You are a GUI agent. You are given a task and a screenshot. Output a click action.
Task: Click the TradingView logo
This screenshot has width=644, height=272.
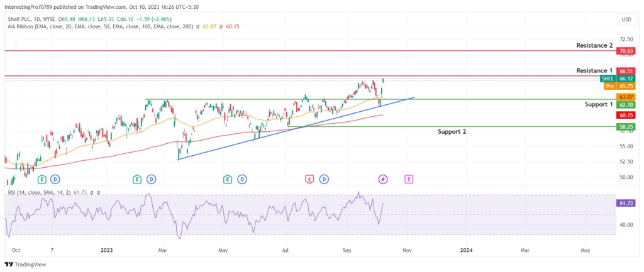25,264
